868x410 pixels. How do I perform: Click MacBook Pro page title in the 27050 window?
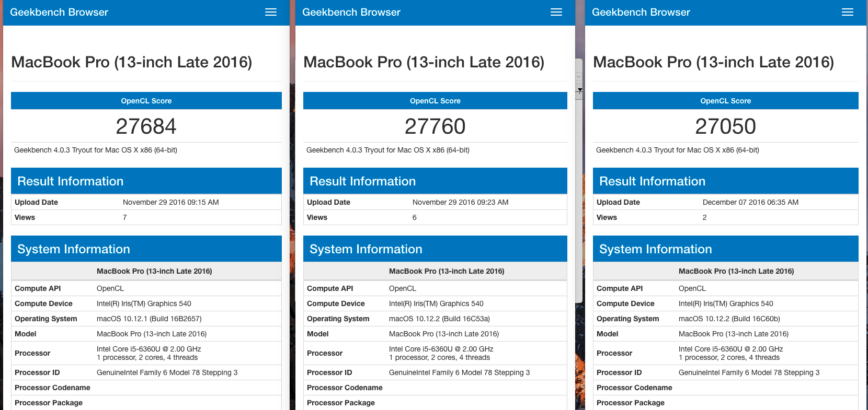click(x=714, y=62)
